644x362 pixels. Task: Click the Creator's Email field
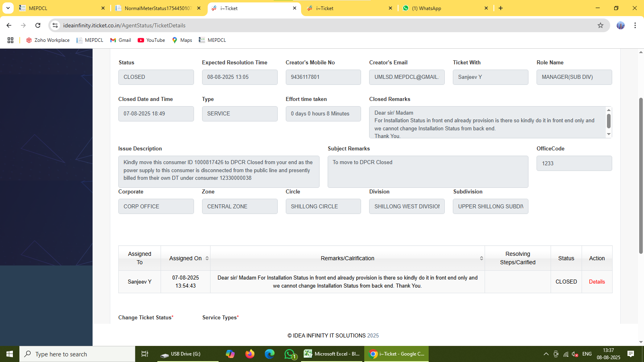pos(407,77)
